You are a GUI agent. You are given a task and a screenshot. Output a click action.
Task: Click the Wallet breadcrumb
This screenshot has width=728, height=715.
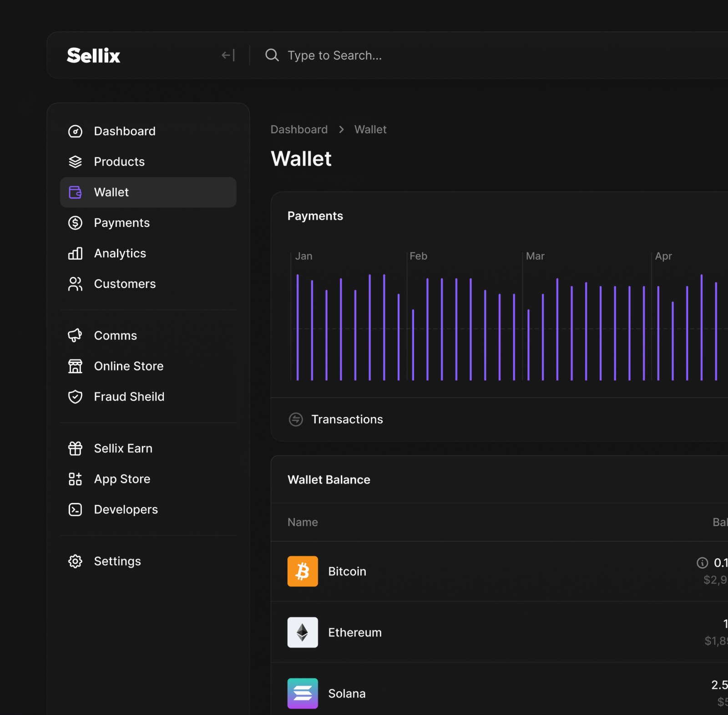[x=370, y=130]
